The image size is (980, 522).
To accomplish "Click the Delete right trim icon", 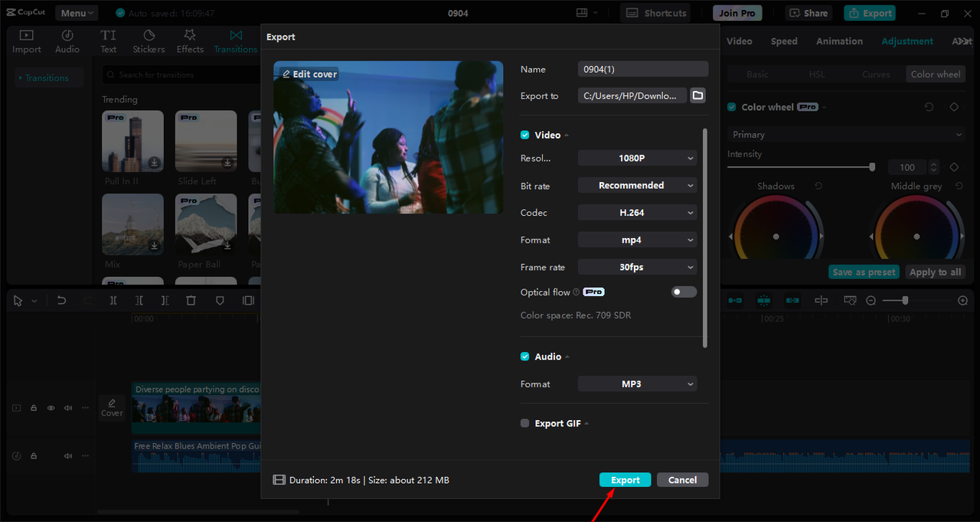I will point(165,301).
